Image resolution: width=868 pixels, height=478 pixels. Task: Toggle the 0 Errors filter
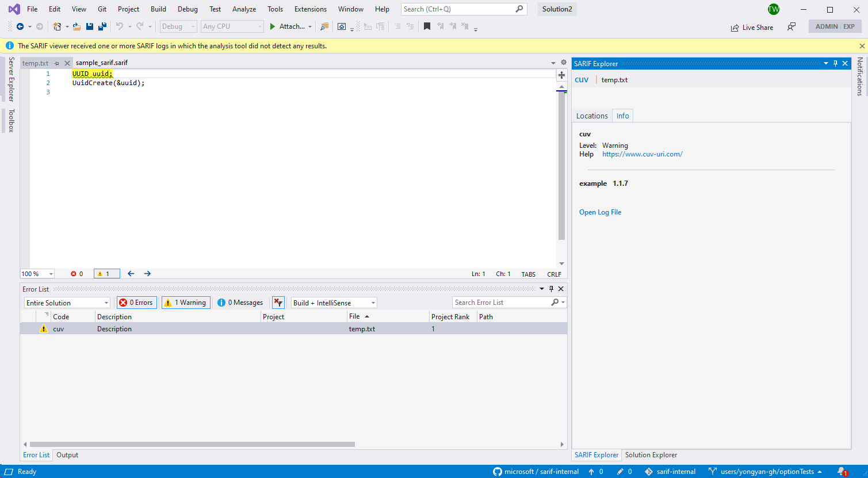(136, 302)
